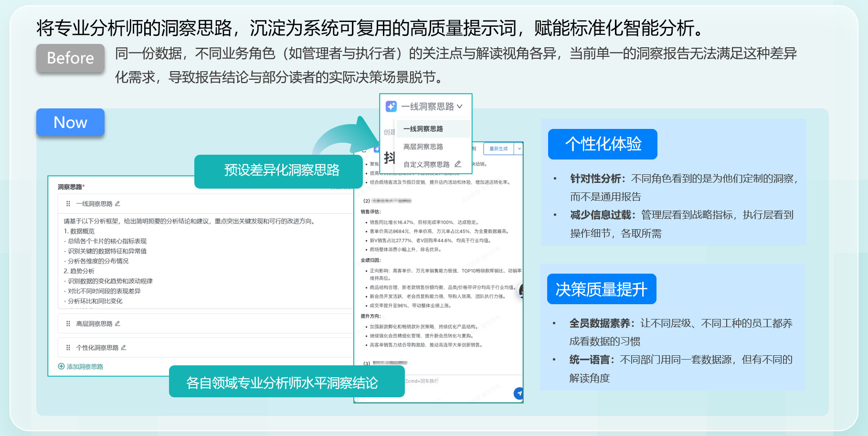
Task: Click the 添加洞察思路 link
Action: (x=85, y=367)
